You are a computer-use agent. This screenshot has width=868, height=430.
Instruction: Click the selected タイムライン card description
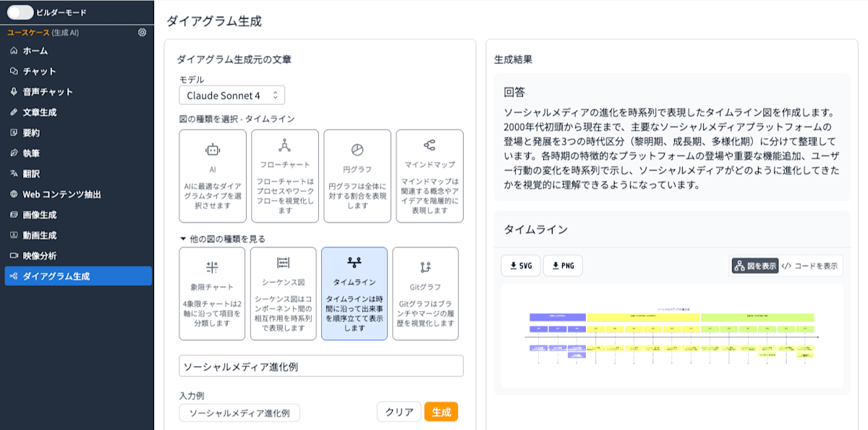354,313
